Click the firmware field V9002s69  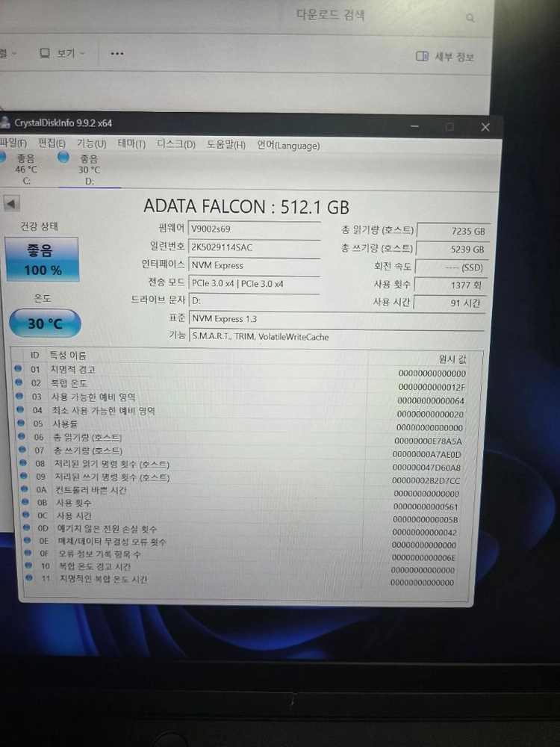[255, 229]
